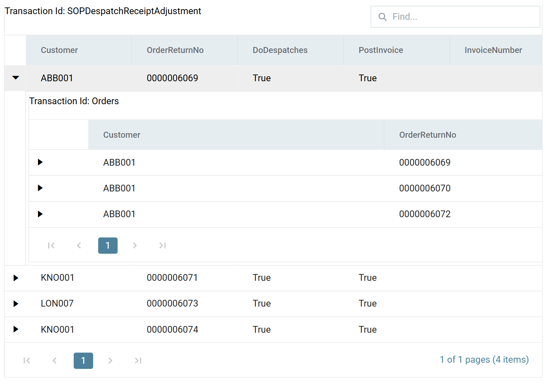Viewport: 546px width, 392px height.
Task: Go to last page in the Orders pager
Action: (162, 245)
